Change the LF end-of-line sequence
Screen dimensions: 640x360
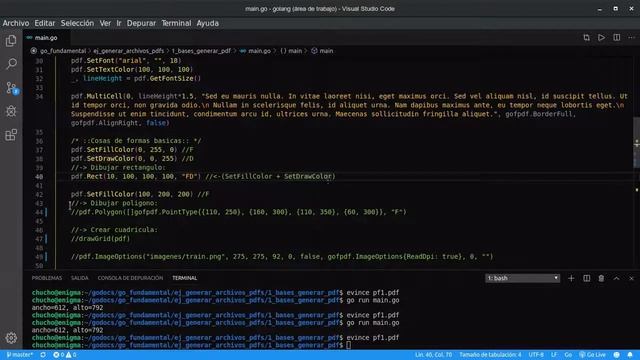[x=554, y=355]
